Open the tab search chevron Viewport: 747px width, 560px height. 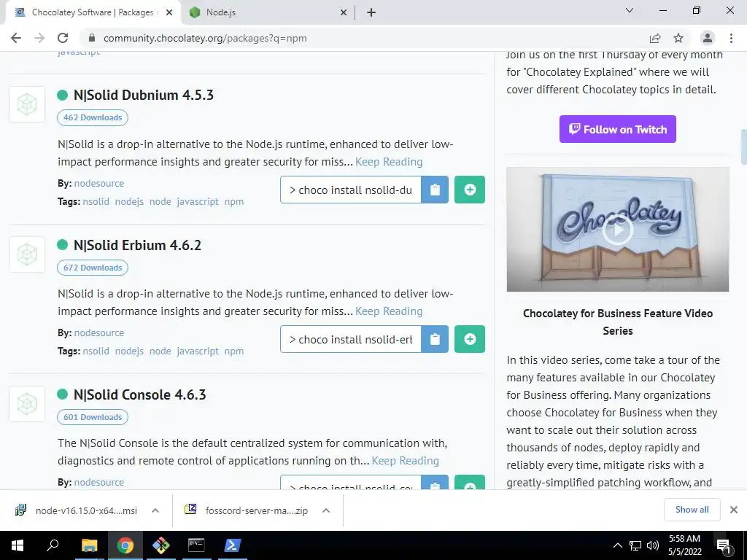630,10
